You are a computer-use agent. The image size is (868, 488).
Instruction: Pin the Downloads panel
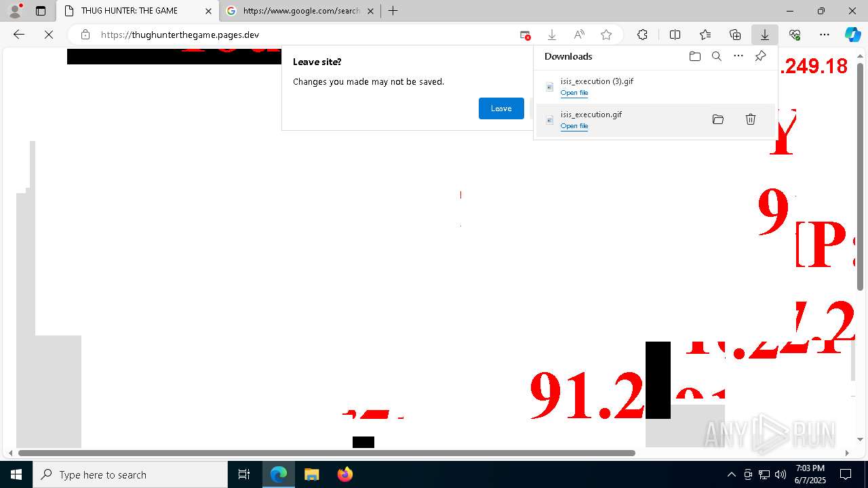point(760,56)
